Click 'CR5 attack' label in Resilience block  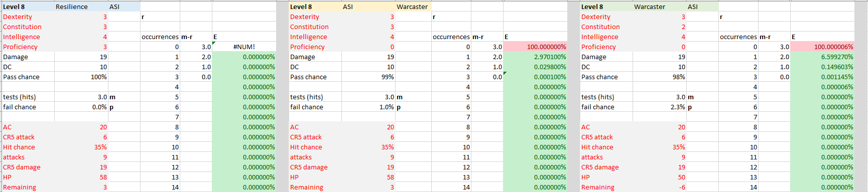(x=19, y=137)
